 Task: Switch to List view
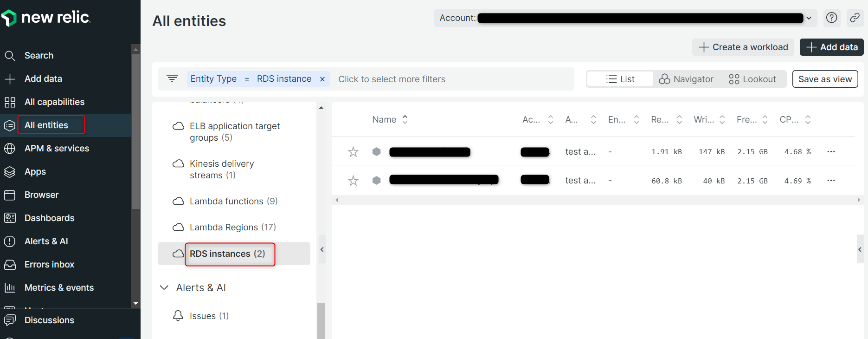point(620,79)
